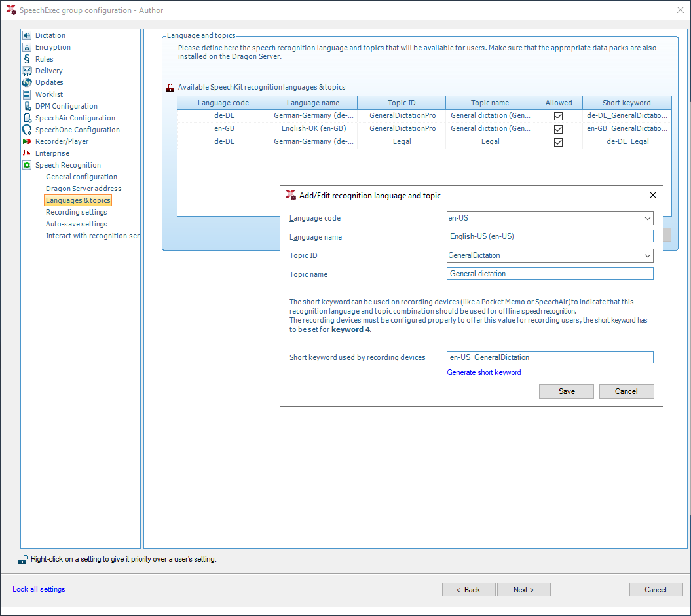The width and height of the screenshot is (691, 616).
Task: Click the Recorder/Player icon
Action: [x=27, y=141]
